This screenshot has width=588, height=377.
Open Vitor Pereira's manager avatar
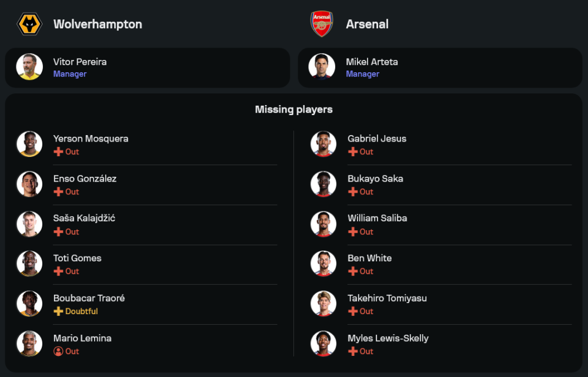(x=29, y=67)
